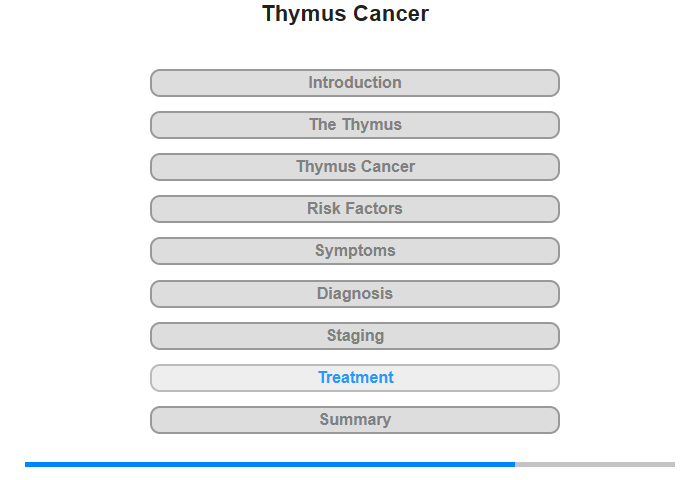Select the Diagnosis section button

355,294
